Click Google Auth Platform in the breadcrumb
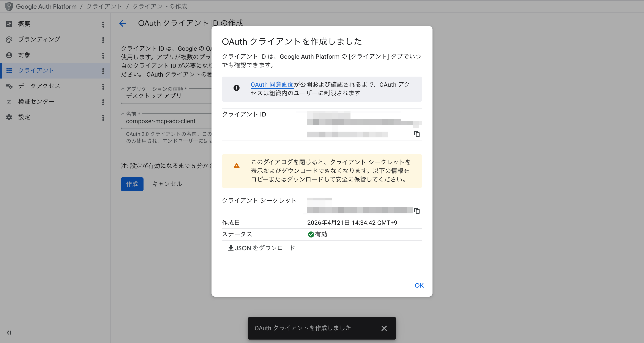The height and width of the screenshot is (343, 644). [46, 6]
